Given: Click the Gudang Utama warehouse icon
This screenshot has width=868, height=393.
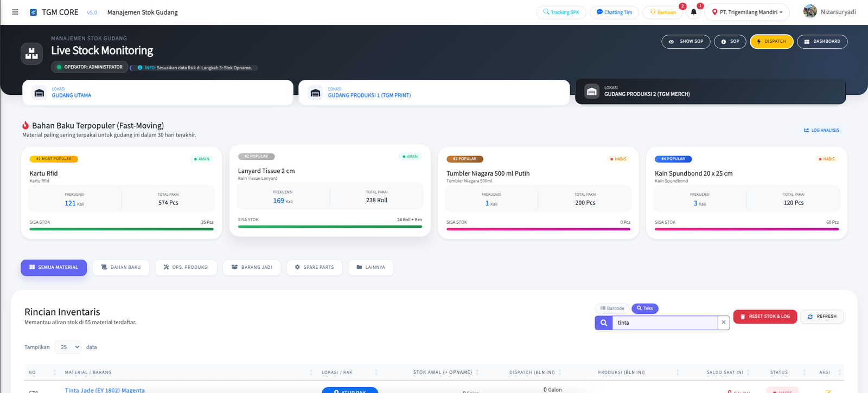Looking at the screenshot, I should pyautogui.click(x=39, y=93).
